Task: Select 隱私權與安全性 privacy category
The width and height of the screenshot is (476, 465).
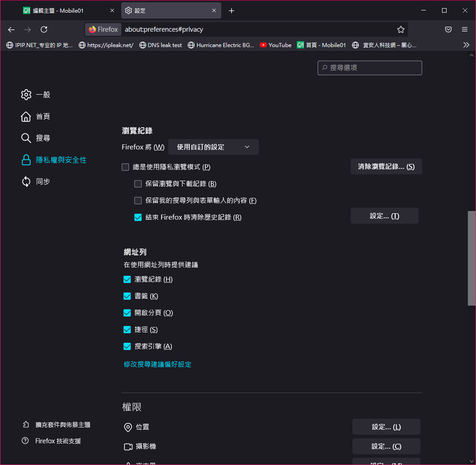Action: (x=54, y=160)
